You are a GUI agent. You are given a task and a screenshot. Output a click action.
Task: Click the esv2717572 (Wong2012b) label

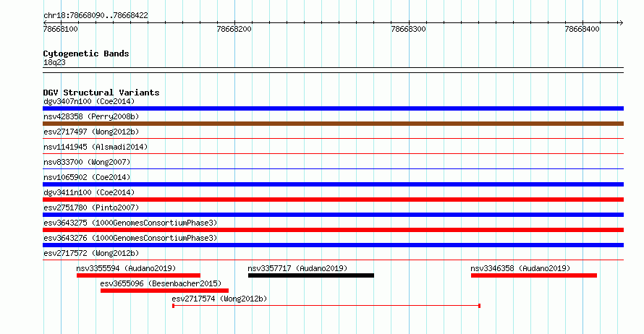[x=91, y=253]
